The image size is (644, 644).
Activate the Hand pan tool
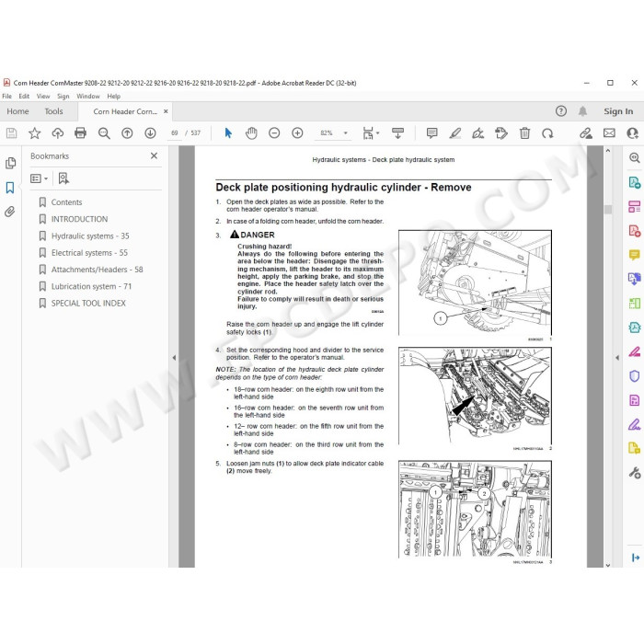pyautogui.click(x=251, y=133)
